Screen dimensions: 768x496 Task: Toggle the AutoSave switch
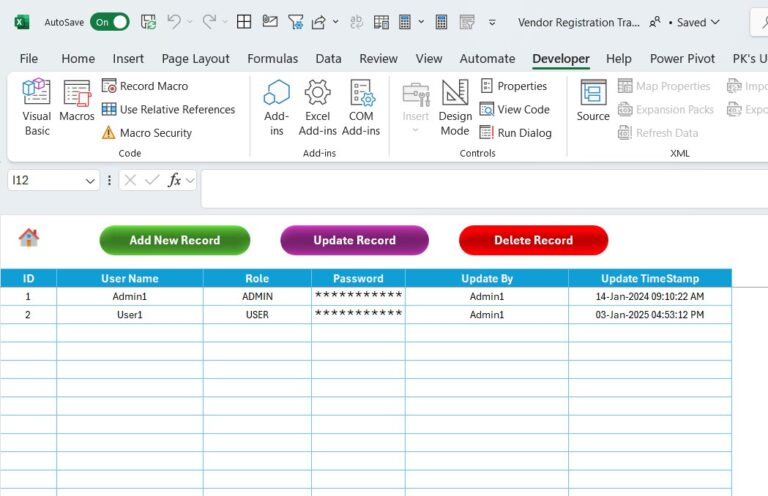[110, 22]
